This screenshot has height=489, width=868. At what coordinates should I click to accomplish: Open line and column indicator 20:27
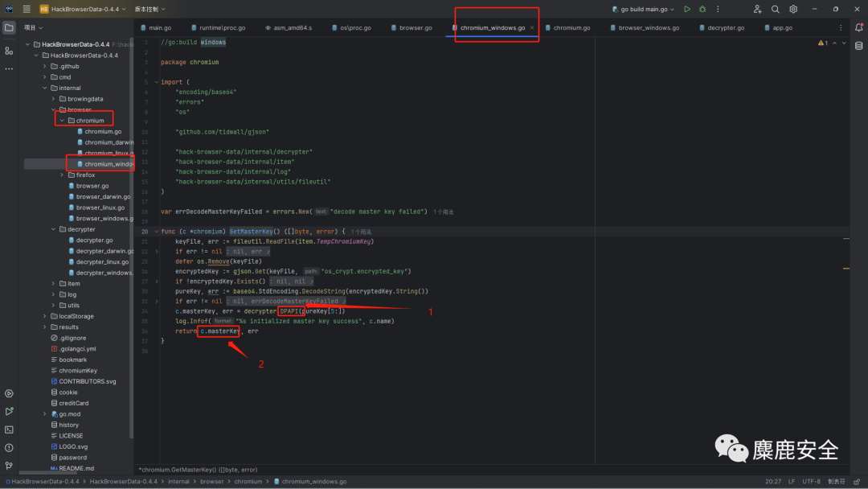(x=773, y=482)
